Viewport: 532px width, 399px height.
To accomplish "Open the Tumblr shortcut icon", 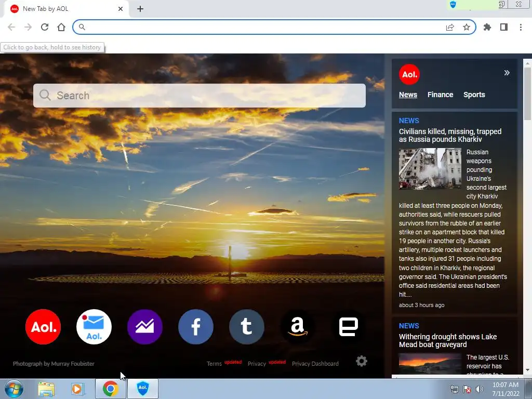I will (247, 327).
